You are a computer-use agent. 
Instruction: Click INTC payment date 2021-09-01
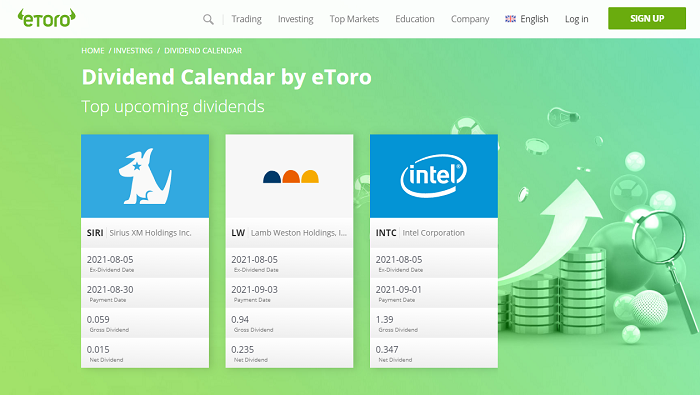click(x=399, y=289)
